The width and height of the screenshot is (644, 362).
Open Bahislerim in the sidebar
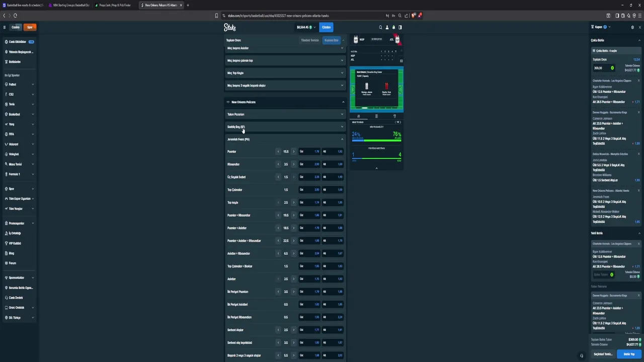pos(19,62)
